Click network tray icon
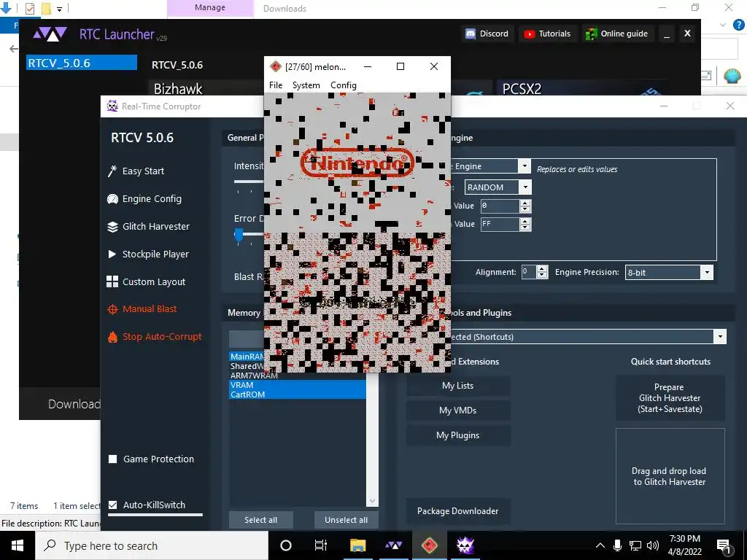 635,545
